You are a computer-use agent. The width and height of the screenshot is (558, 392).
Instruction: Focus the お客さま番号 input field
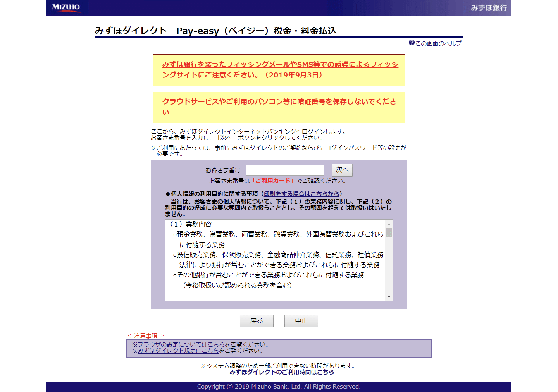point(285,170)
